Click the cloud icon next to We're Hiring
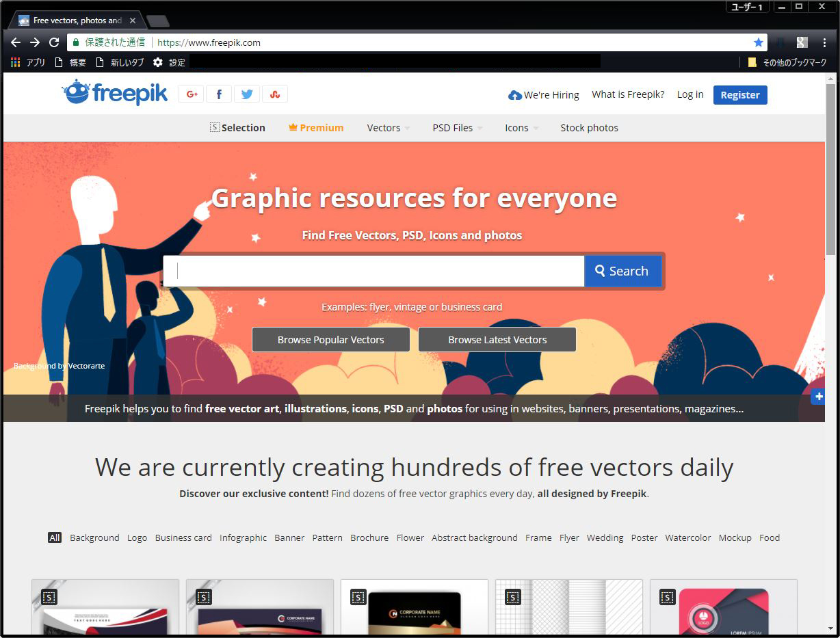The height and width of the screenshot is (638, 840). [514, 94]
